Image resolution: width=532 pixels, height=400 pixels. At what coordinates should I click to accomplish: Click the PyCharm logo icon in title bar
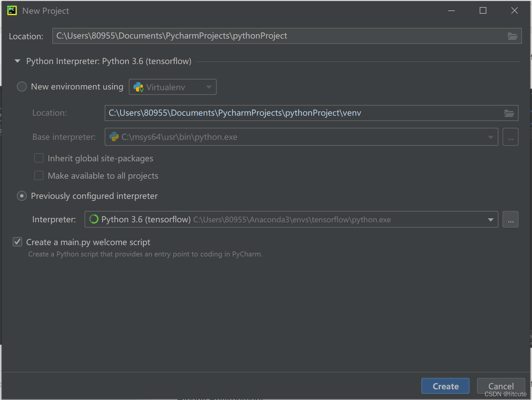[x=12, y=10]
